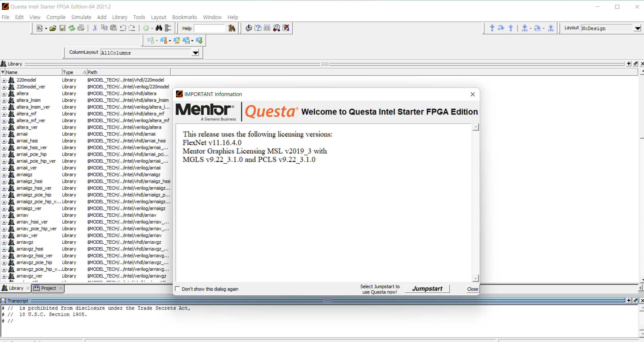
Task: Click the Print toolbar icon
Action: pyautogui.click(x=81, y=28)
